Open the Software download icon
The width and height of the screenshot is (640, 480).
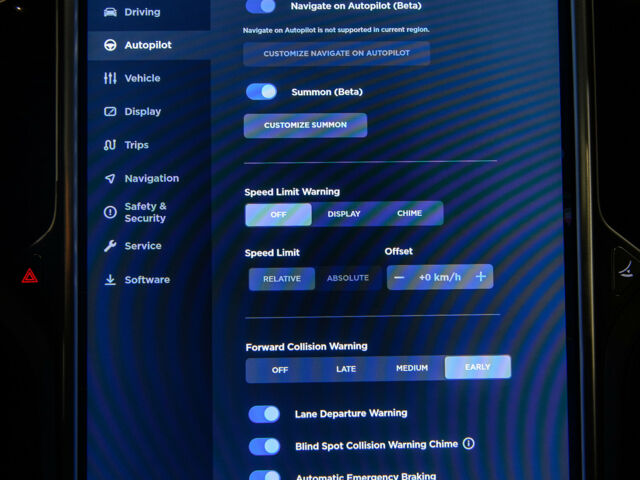[x=110, y=280]
